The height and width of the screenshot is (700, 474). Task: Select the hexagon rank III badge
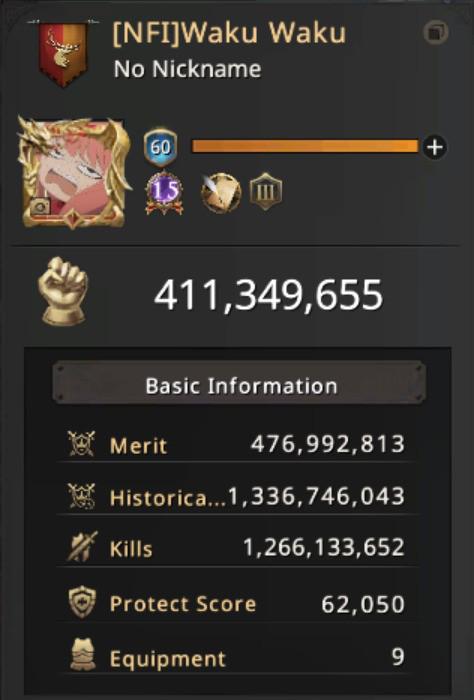(x=266, y=192)
